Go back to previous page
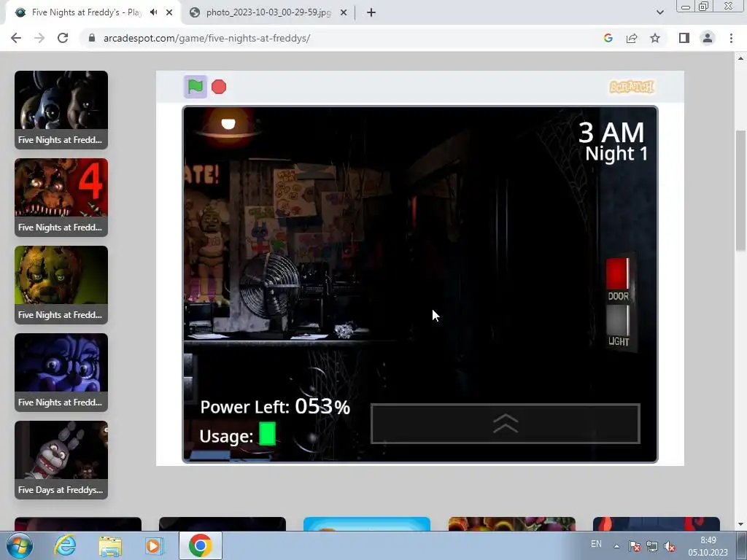Screen dimensions: 747x560 tap(16, 38)
